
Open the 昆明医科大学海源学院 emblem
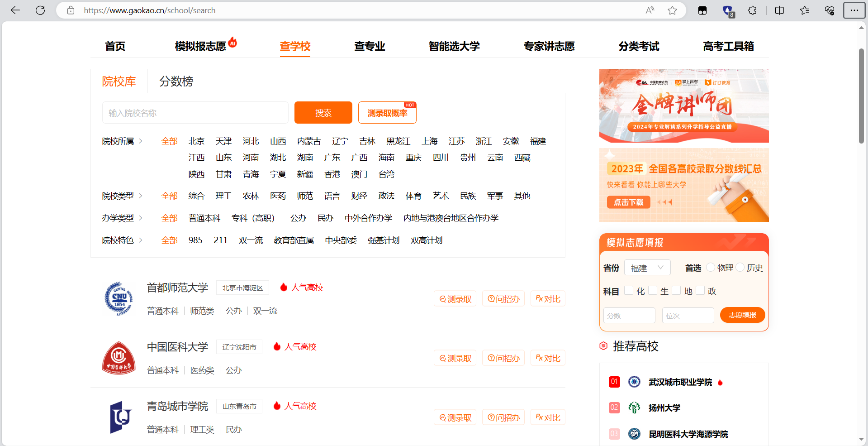coord(634,434)
